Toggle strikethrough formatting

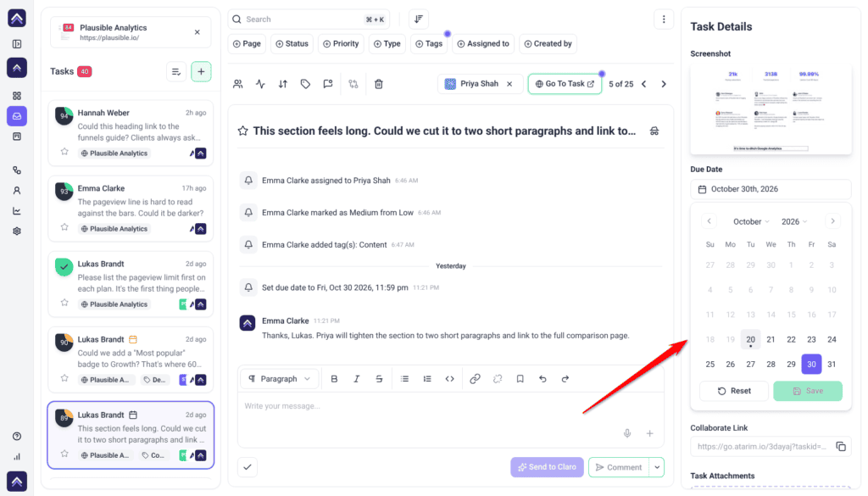pos(379,379)
